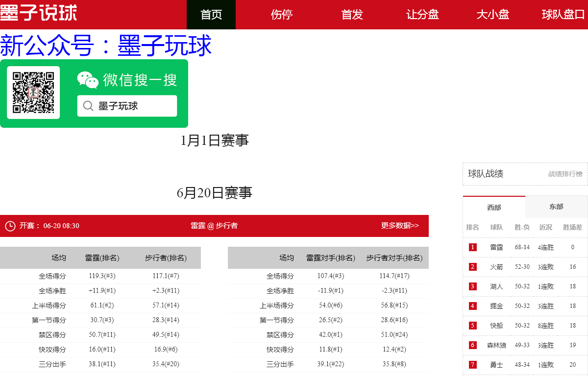Switch standings to 西部 tab
The image size is (588, 376).
(x=494, y=207)
